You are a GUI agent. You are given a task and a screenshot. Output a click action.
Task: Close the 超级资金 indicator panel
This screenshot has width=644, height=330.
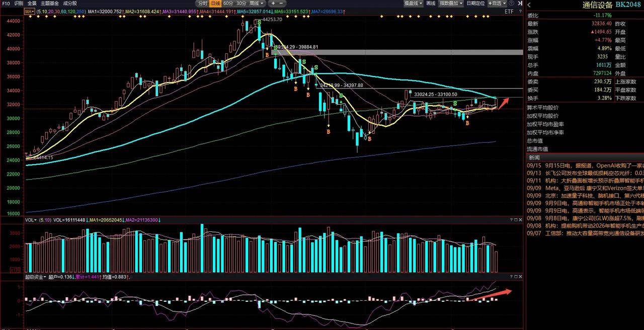[520, 277]
